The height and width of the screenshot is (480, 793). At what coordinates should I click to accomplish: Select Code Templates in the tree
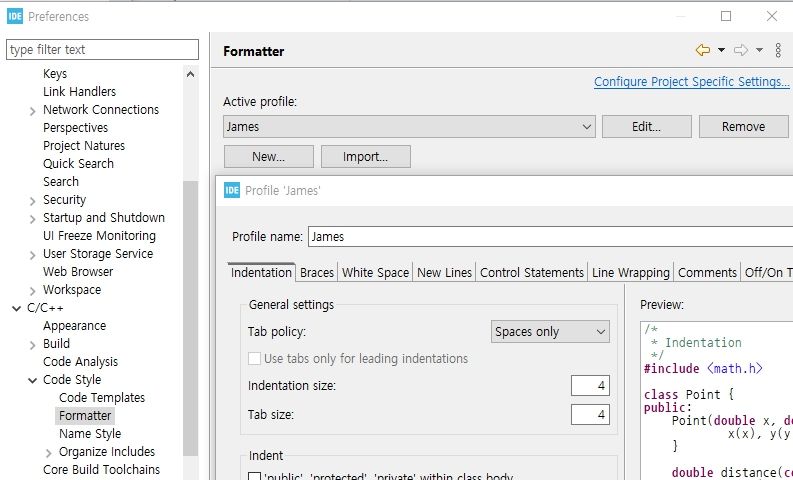tap(102, 398)
